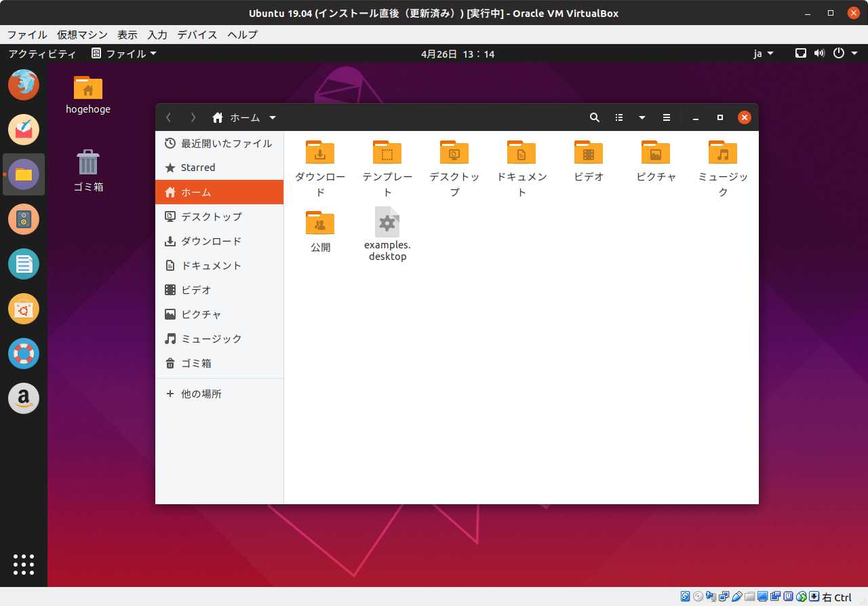Go forward with the right arrow button
868x606 pixels.
click(x=193, y=117)
